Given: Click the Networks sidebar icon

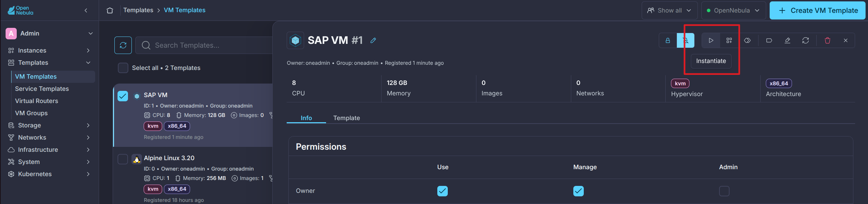Looking at the screenshot, I should [11, 138].
